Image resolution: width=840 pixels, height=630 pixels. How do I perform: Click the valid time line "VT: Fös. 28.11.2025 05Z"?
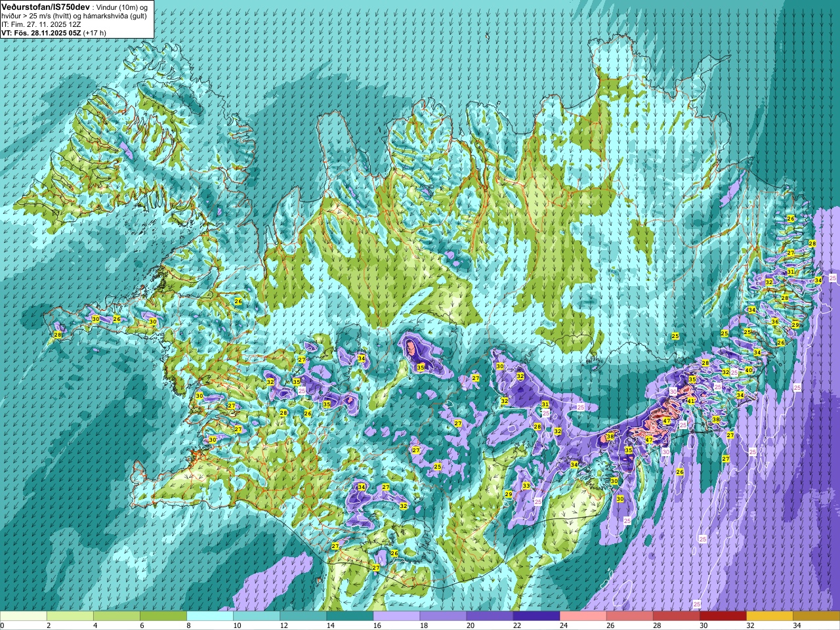pos(41,33)
